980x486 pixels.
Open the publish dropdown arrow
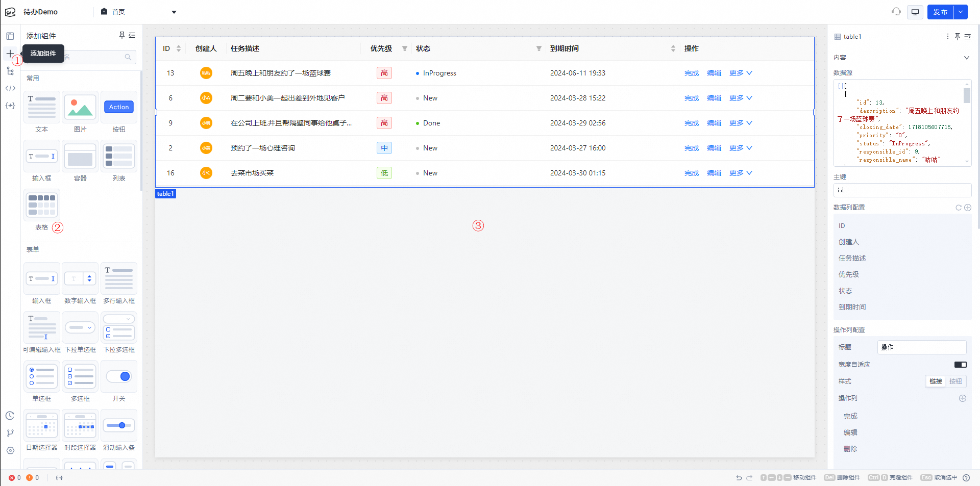click(x=961, y=12)
